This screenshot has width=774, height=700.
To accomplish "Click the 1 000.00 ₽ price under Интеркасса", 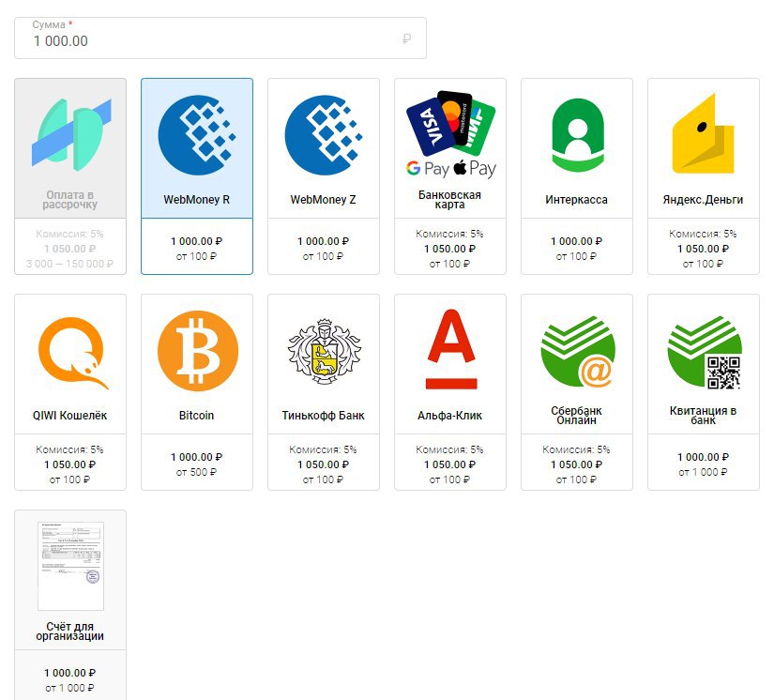I will [x=577, y=241].
